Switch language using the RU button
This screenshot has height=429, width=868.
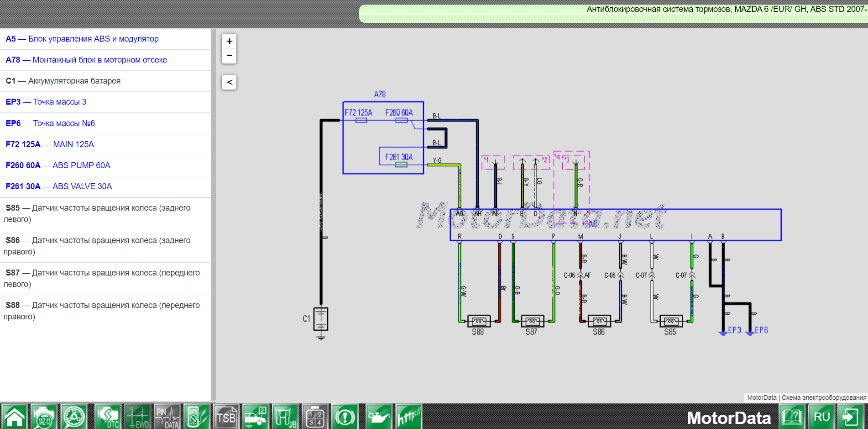tap(822, 417)
